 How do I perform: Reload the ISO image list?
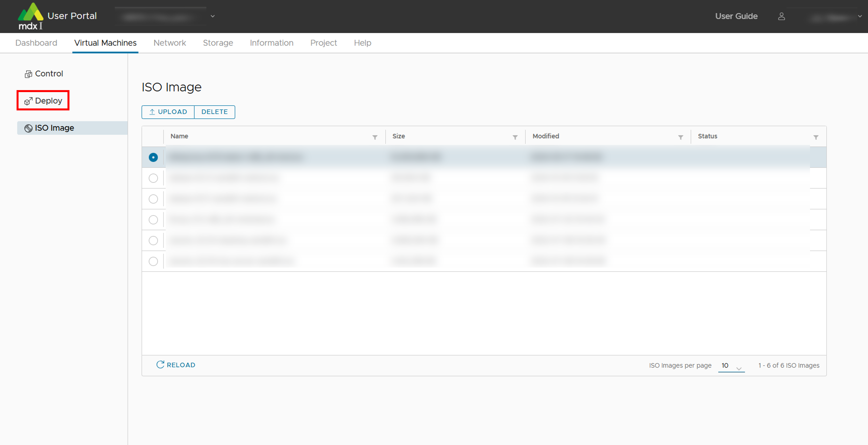176,365
